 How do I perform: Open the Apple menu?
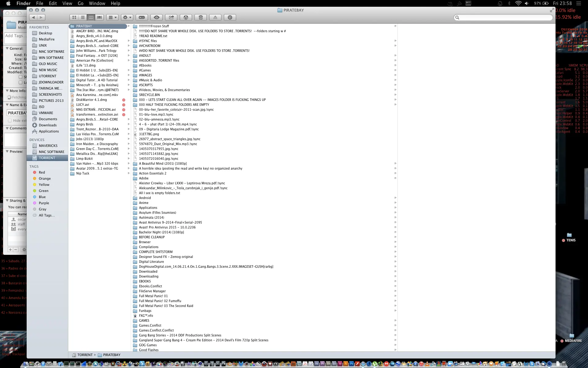(x=9, y=3)
